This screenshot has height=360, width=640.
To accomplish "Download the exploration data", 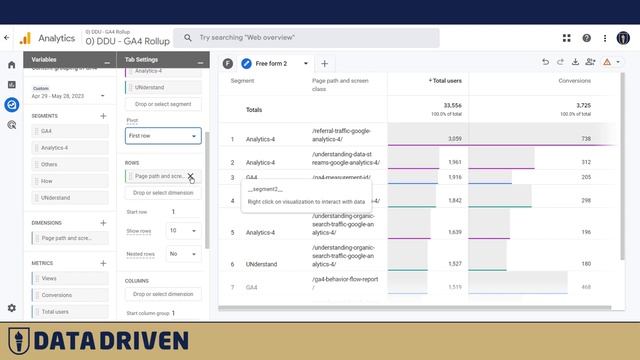I will tap(575, 62).
